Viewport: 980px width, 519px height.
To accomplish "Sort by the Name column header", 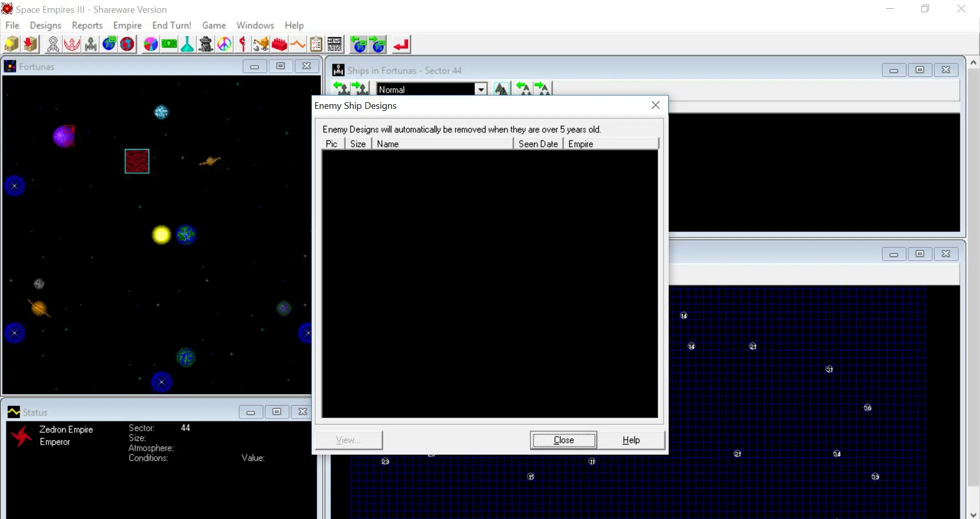I will [x=442, y=144].
